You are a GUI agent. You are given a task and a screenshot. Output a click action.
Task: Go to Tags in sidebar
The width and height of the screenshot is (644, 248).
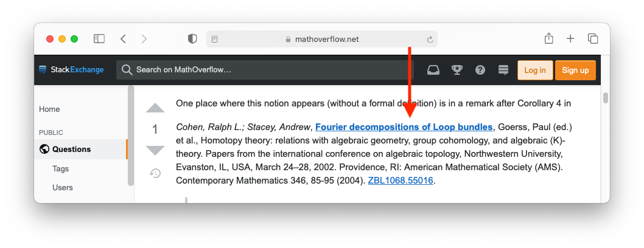[x=61, y=168]
